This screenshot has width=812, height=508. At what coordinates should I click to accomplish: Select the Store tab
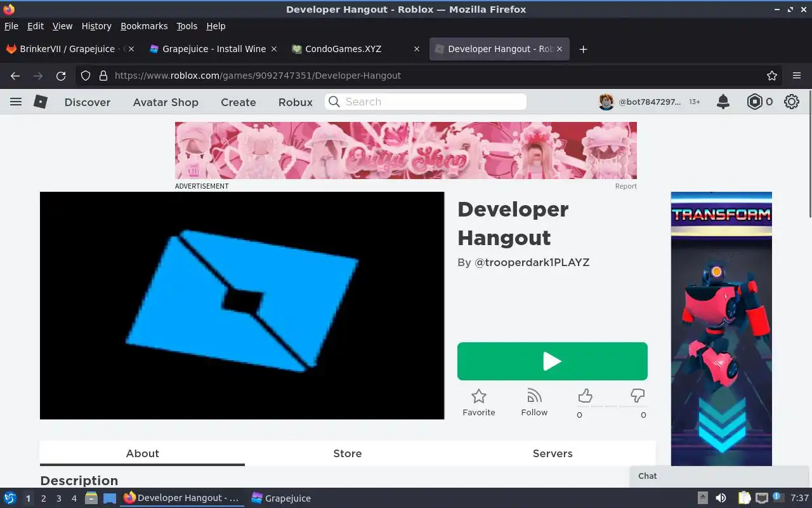[x=348, y=453]
